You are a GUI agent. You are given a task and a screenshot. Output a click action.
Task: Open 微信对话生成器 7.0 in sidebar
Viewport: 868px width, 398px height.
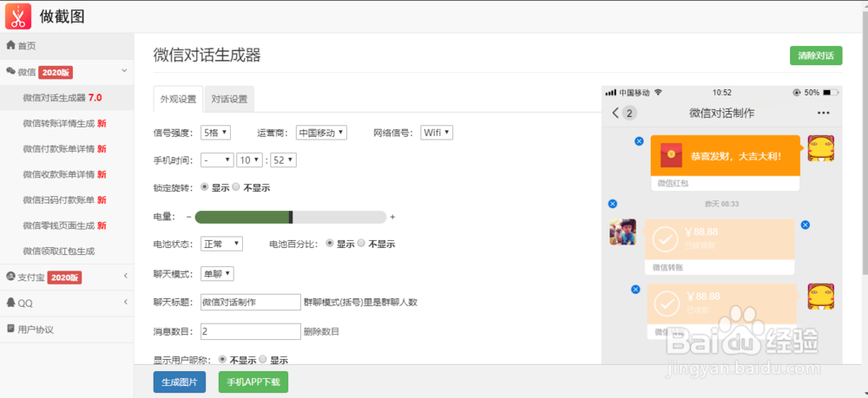pos(67,98)
